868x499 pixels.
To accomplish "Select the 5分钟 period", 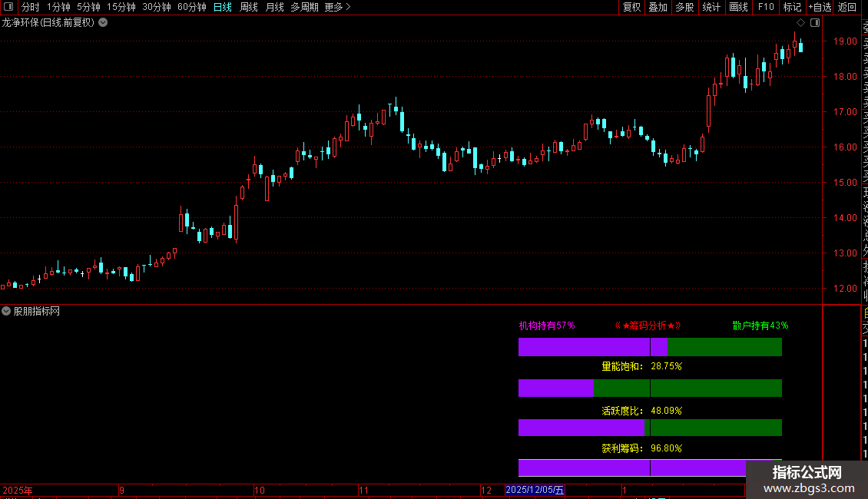I will coord(88,7).
